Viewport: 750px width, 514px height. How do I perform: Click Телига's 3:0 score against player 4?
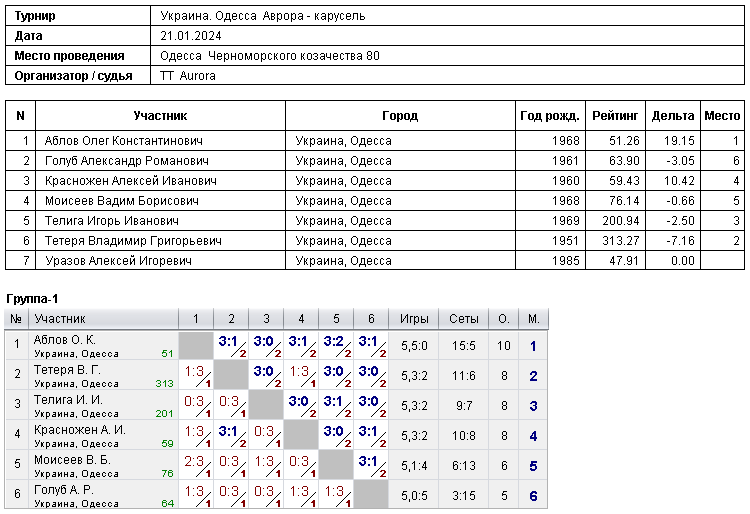(298, 402)
